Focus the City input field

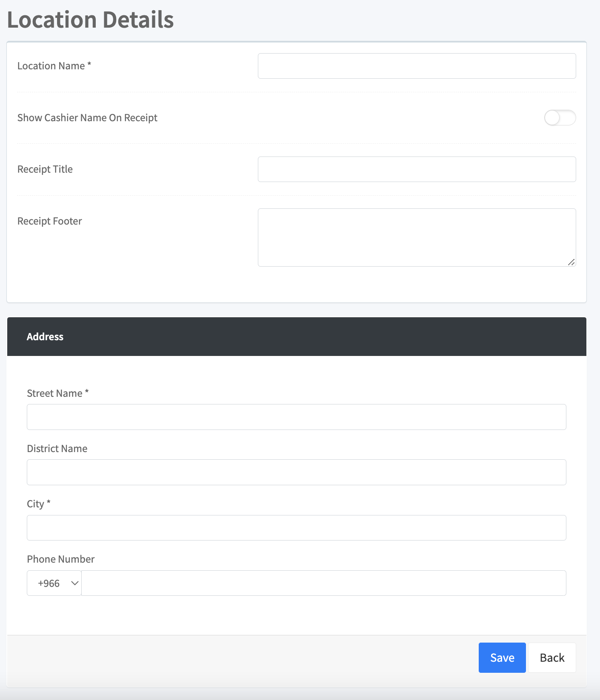click(x=296, y=528)
